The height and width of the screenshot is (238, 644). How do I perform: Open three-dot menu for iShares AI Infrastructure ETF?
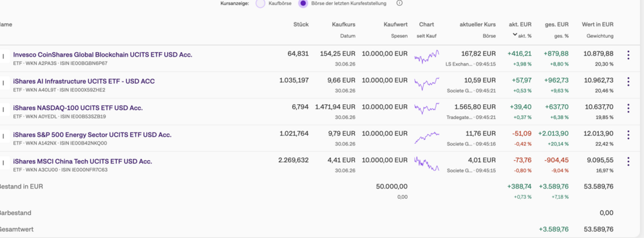628,82
